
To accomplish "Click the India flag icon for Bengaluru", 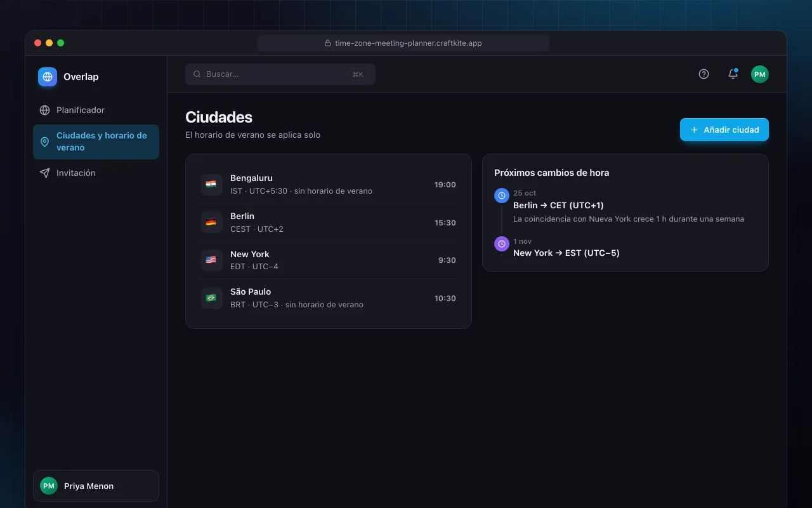I will (x=211, y=185).
